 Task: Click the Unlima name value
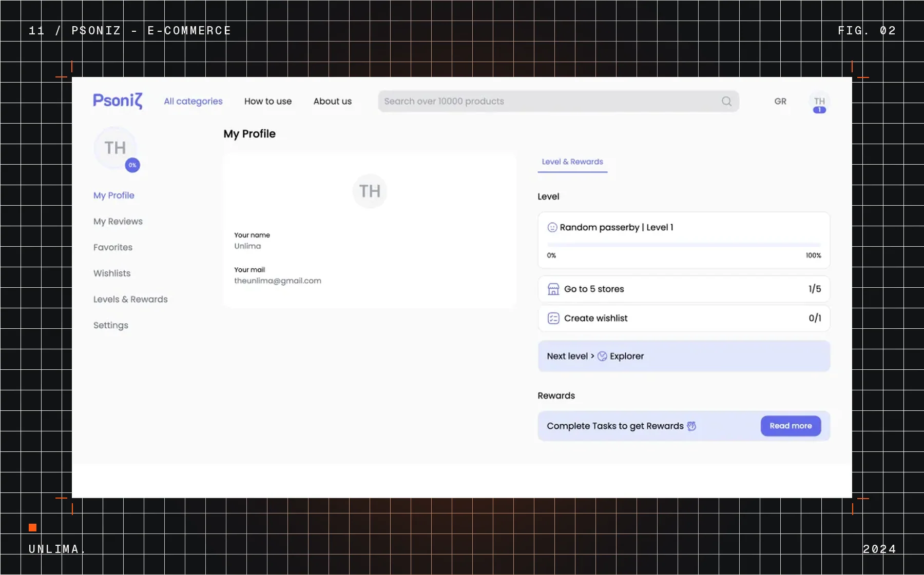coord(247,246)
